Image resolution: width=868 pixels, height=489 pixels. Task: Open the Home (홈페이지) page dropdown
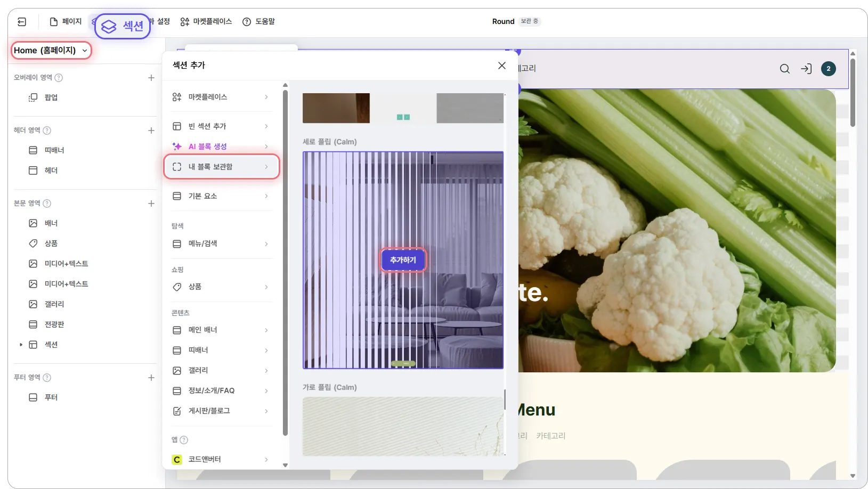point(51,51)
